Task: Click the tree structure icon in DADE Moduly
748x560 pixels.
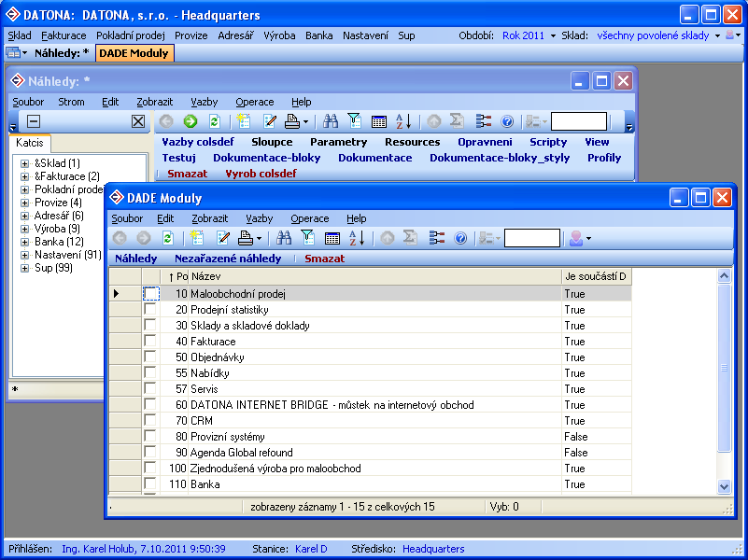Action: tap(436, 238)
